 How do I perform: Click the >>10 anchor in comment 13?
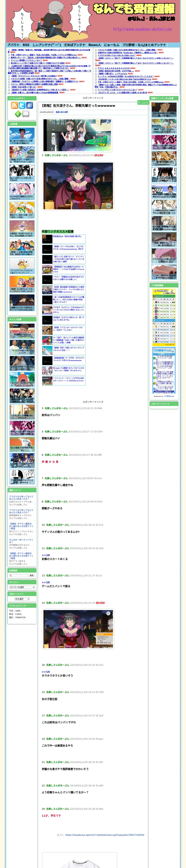pyautogui.click(x=46, y=582)
